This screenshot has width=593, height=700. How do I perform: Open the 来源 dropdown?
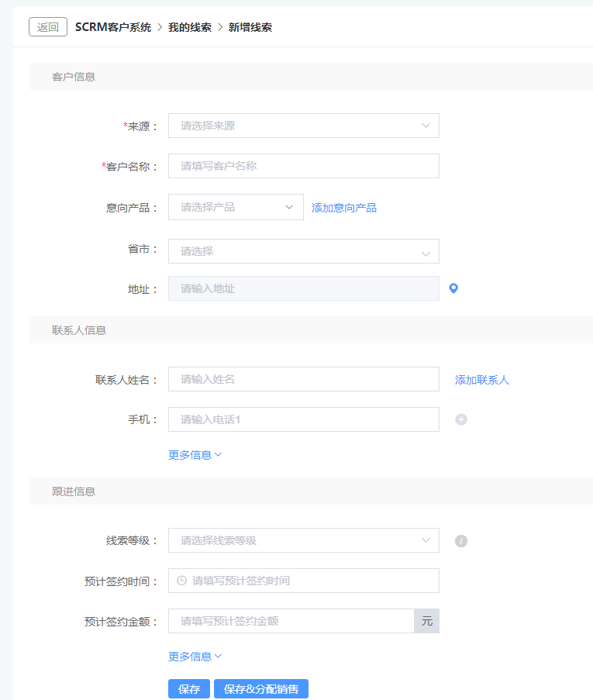pyautogui.click(x=304, y=126)
